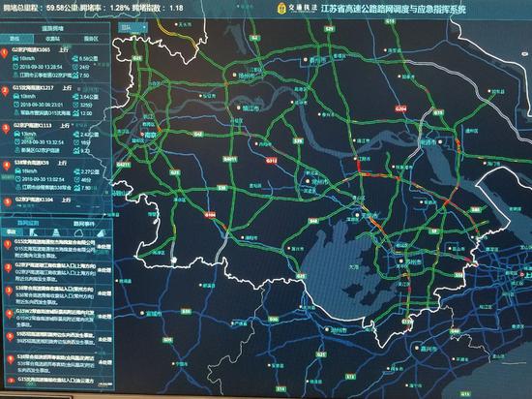This screenshot has width=532, height=399.
Task: Click congestion marker 2 for G15沈海高速K1217
Action: coord(5,91)
